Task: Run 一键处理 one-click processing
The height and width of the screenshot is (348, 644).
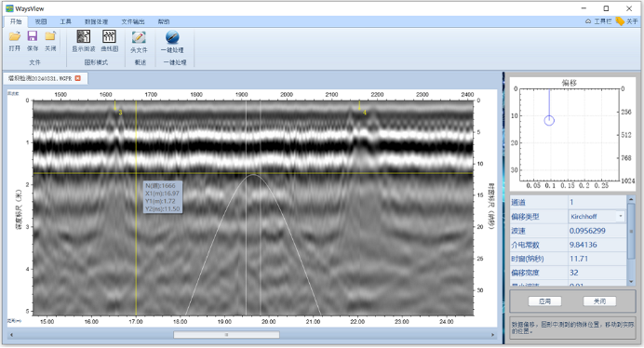Action: [172, 42]
